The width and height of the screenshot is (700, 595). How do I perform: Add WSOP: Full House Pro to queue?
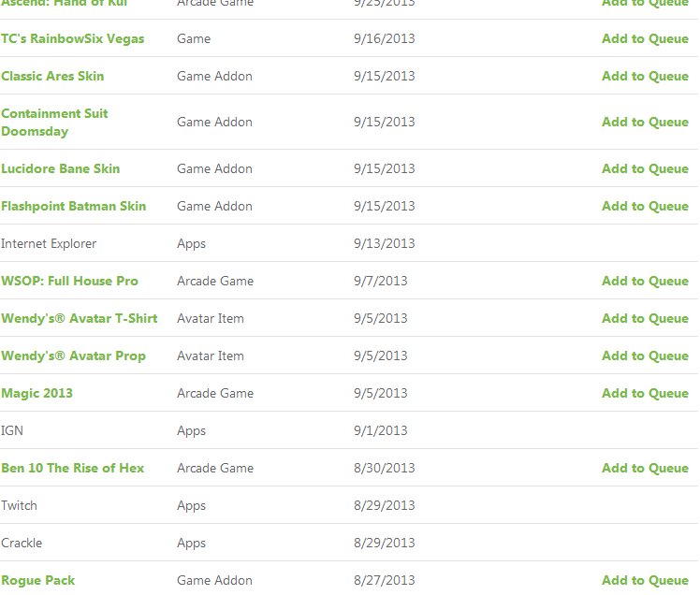click(x=645, y=281)
